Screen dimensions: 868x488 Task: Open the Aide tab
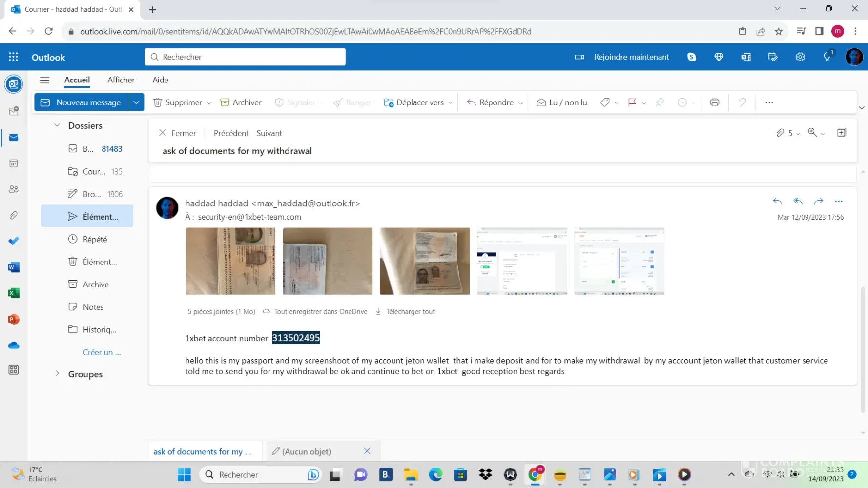(x=160, y=80)
